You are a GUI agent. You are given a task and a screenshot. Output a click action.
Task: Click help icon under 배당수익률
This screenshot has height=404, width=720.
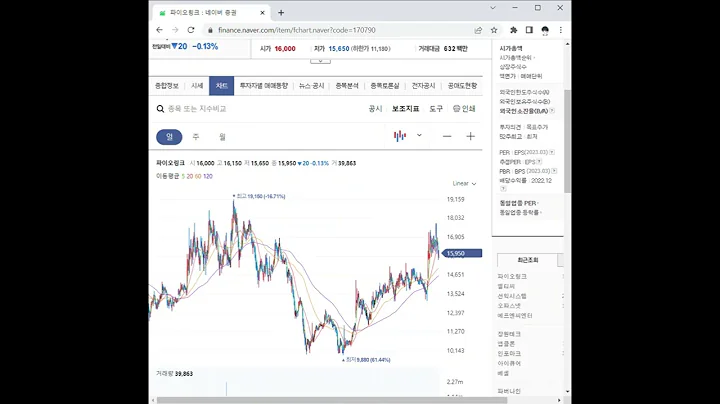[503, 189]
